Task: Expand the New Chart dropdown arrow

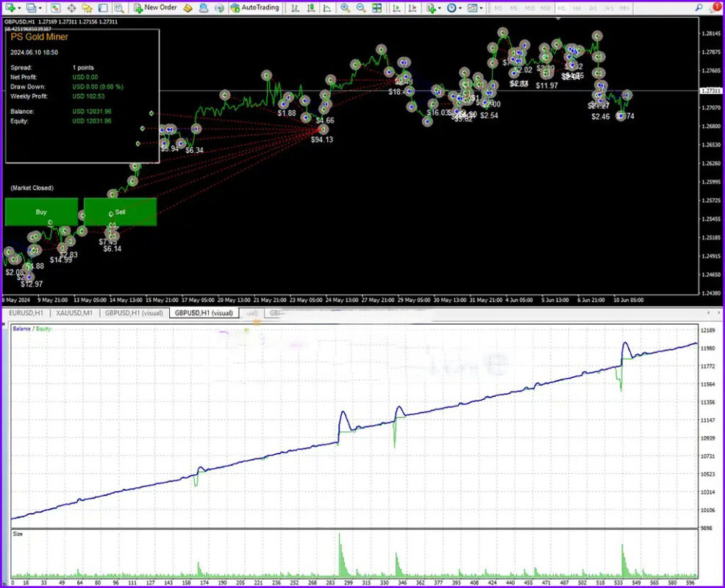Action: coord(19,7)
